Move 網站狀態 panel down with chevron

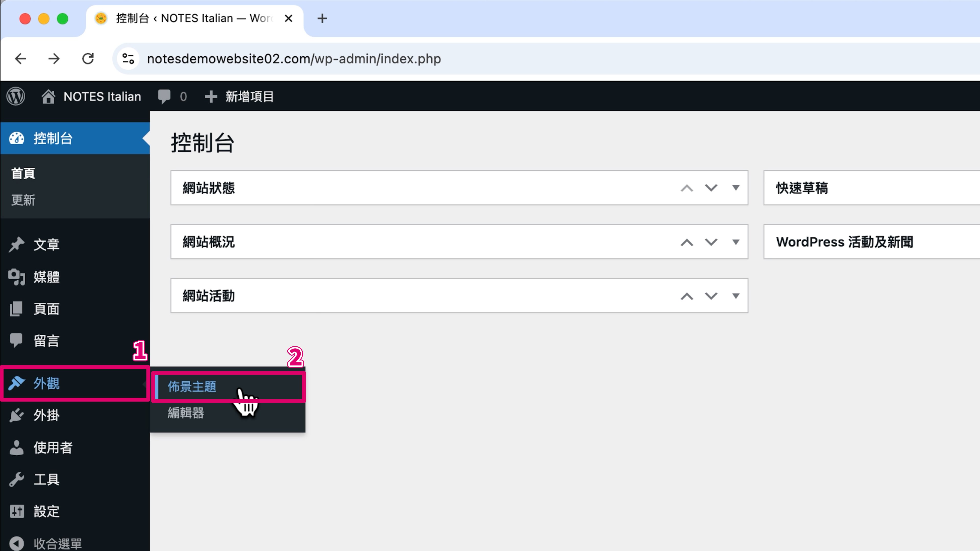711,188
